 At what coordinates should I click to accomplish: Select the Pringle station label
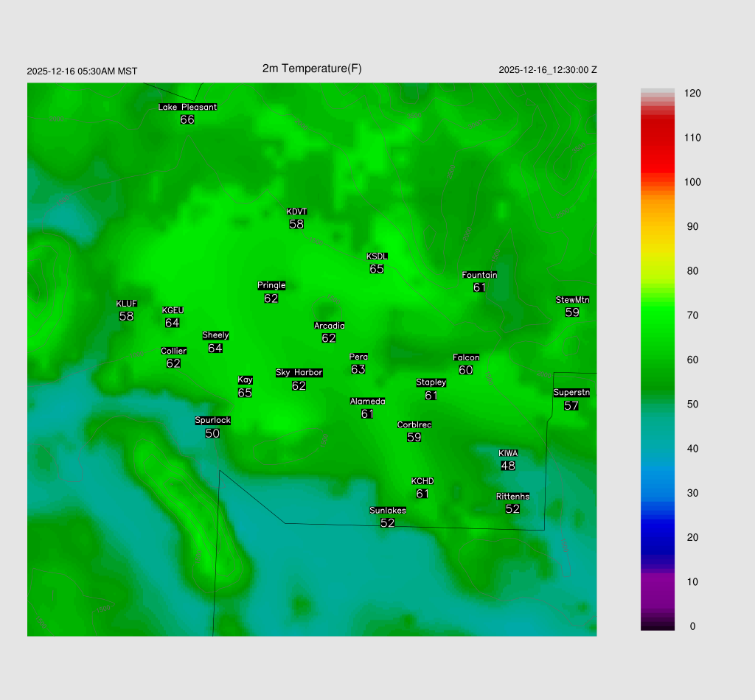[271, 286]
